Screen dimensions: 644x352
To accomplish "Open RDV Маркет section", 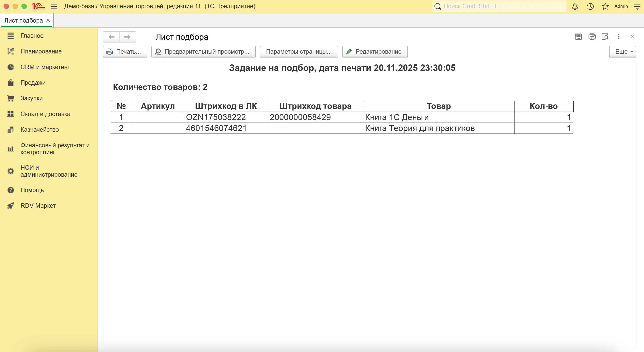I will click(38, 206).
